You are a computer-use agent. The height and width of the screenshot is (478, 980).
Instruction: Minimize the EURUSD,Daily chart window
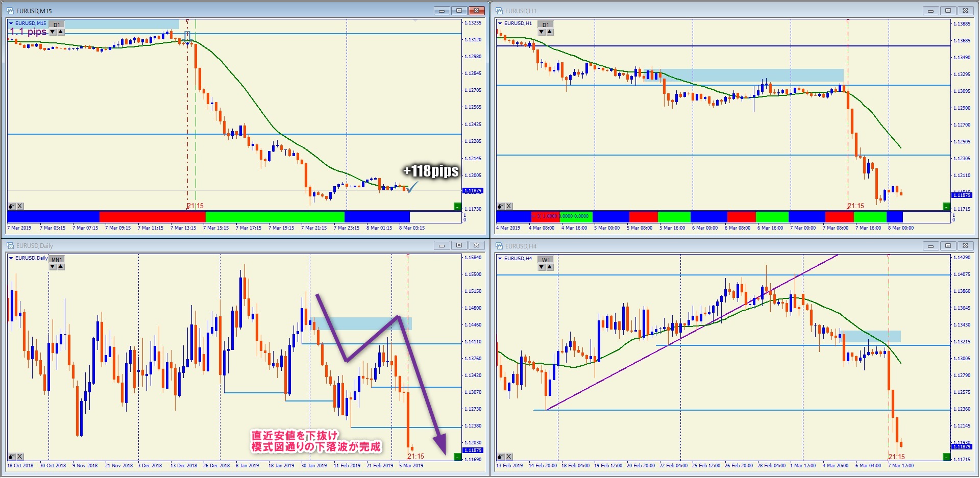coord(442,245)
